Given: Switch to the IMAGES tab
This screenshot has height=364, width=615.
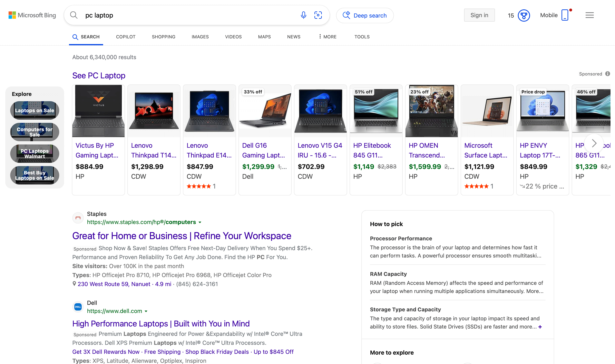Looking at the screenshot, I should coord(200,37).
